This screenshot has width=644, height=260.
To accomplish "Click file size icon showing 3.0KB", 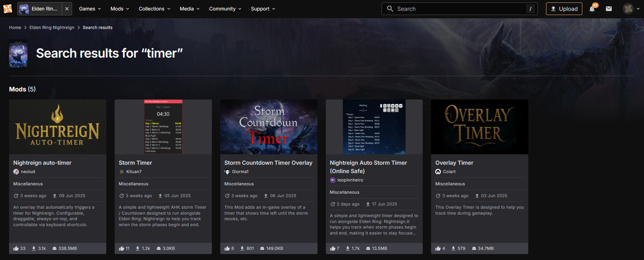I will pyautogui.click(x=159, y=248).
